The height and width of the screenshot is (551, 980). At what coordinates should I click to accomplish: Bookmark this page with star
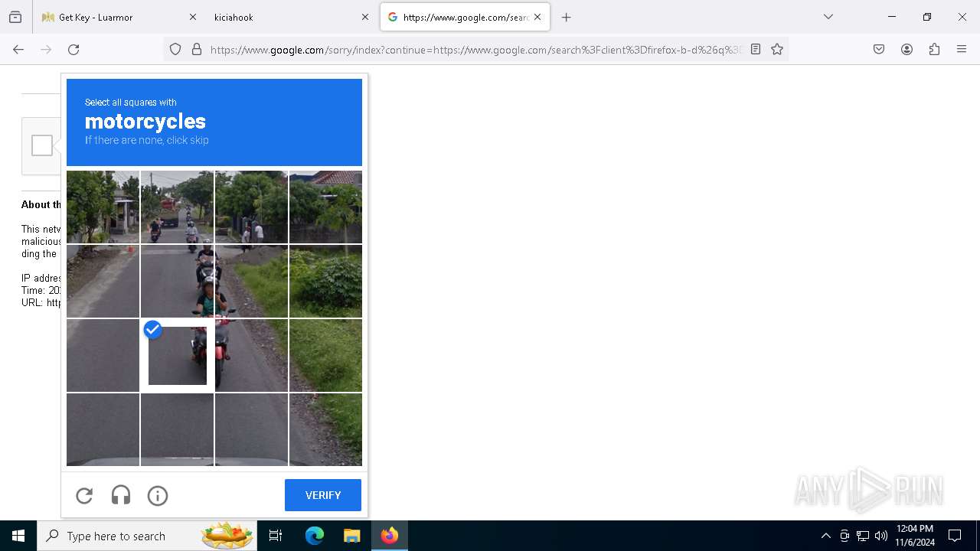(x=777, y=49)
